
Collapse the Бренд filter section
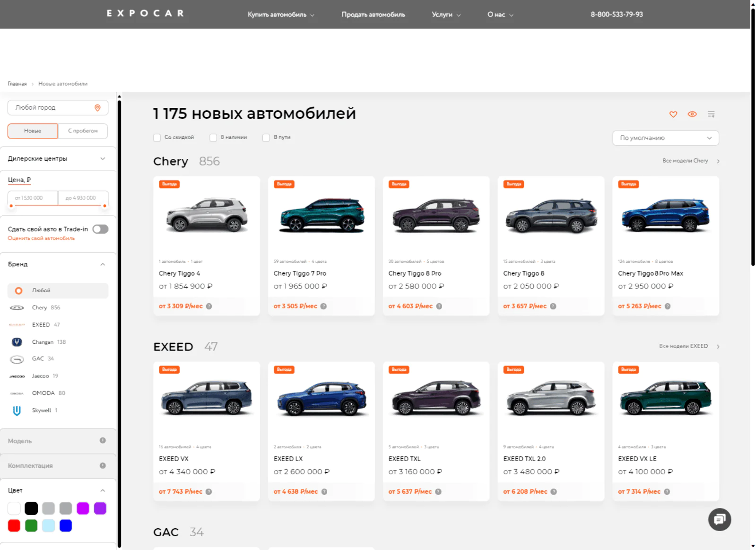[103, 264]
